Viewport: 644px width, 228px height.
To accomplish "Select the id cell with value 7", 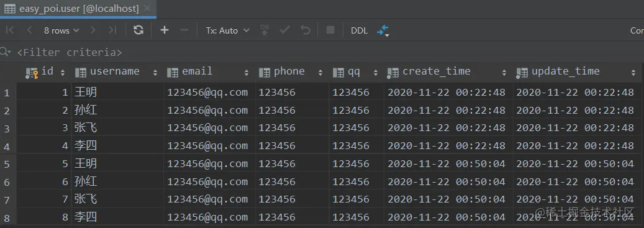I will (x=44, y=199).
